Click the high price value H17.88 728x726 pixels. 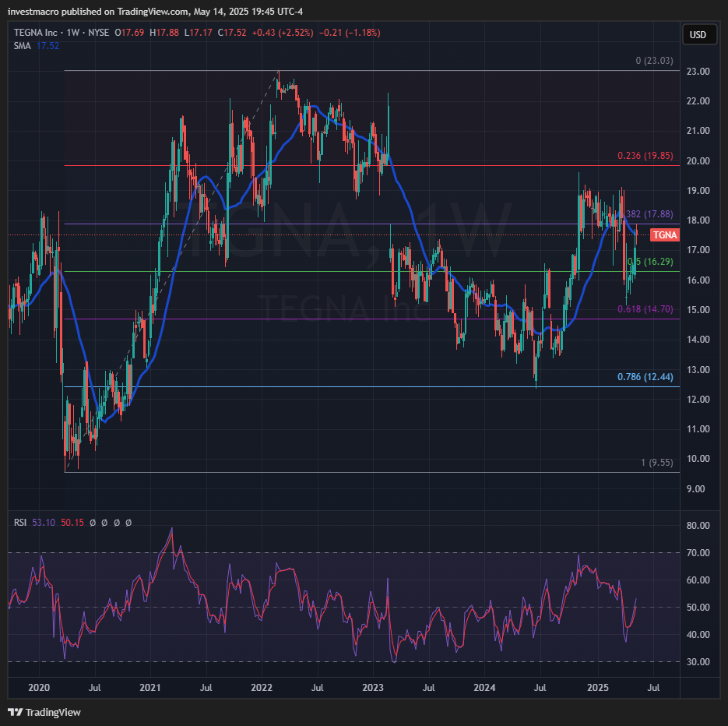click(164, 33)
